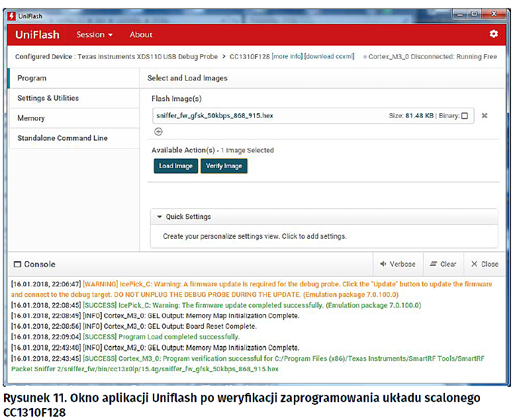Switch to the Memory section
This screenshot has width=517, height=420.
[31, 118]
